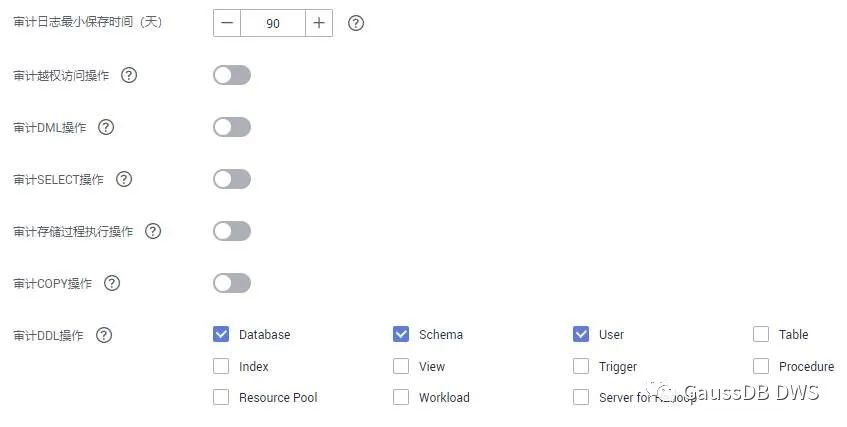Uncheck the Database DDL checkbox
Image resolution: width=847 pixels, height=427 pixels.
coord(221,334)
